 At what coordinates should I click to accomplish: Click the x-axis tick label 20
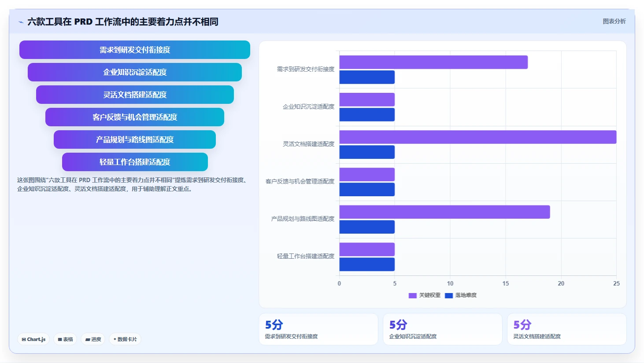click(561, 283)
